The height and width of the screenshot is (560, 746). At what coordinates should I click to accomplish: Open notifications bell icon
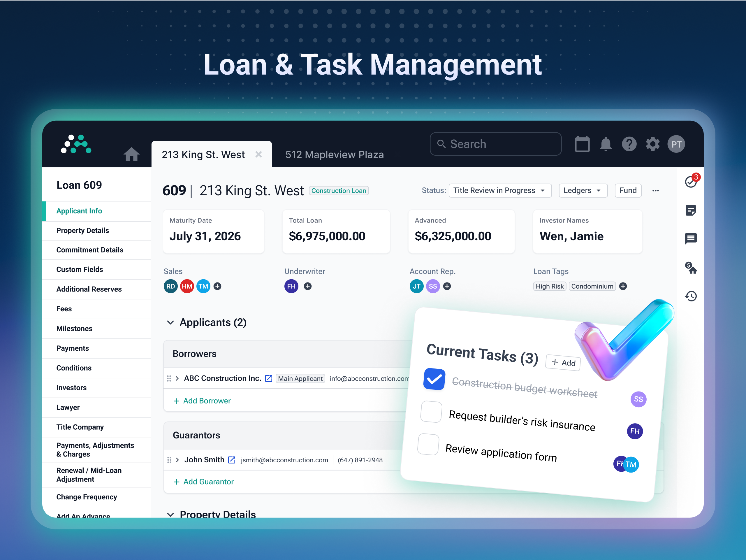pyautogui.click(x=606, y=144)
